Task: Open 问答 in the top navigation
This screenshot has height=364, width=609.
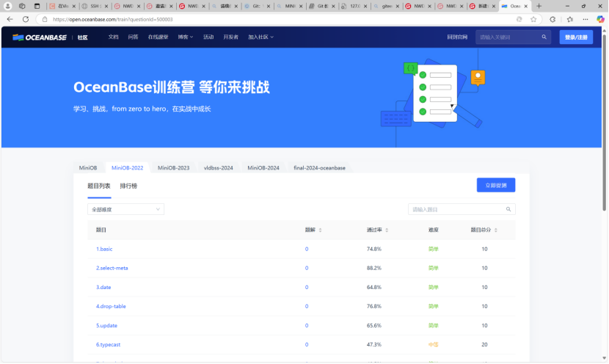Action: click(133, 37)
